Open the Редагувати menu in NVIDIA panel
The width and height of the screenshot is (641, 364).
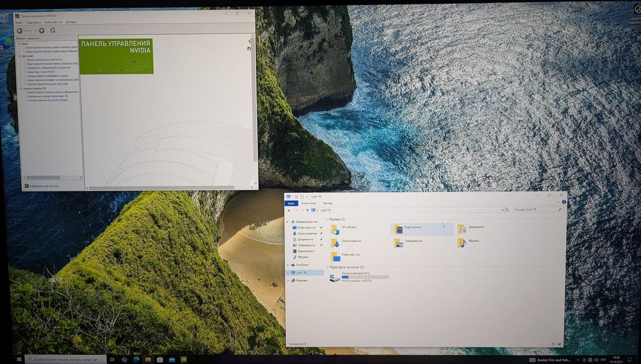[33, 22]
